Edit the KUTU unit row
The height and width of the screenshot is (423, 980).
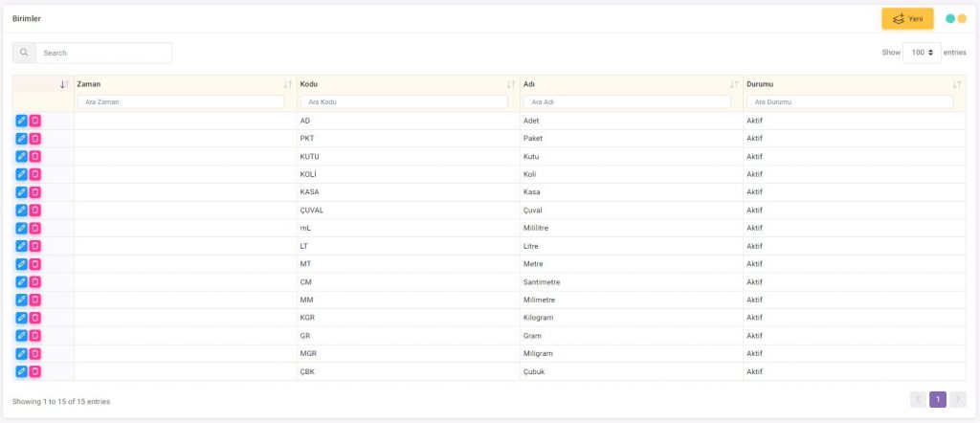[x=21, y=156]
